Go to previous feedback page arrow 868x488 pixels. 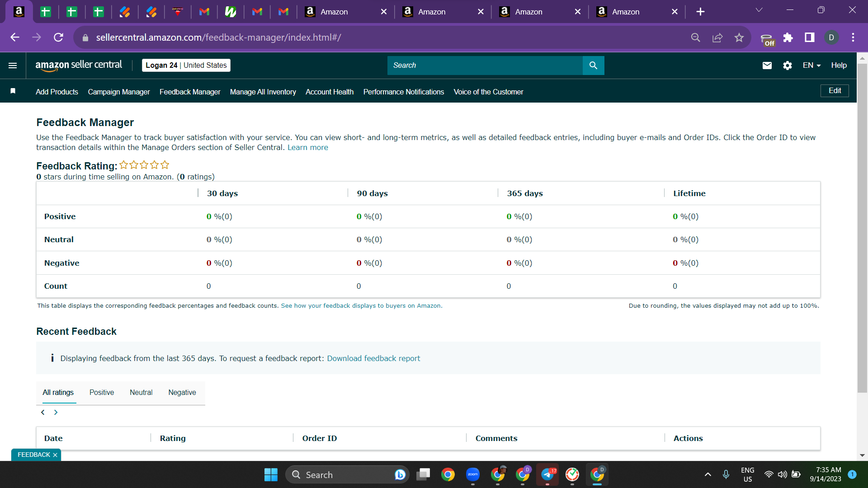coord(43,413)
